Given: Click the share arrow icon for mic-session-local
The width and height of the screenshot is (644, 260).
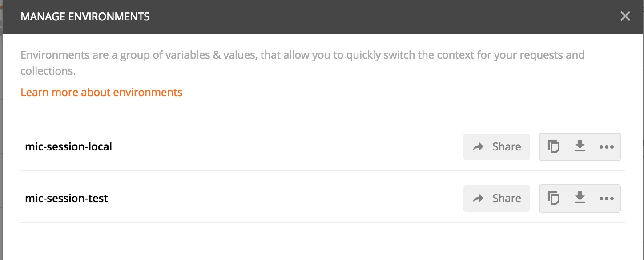Looking at the screenshot, I should [478, 147].
